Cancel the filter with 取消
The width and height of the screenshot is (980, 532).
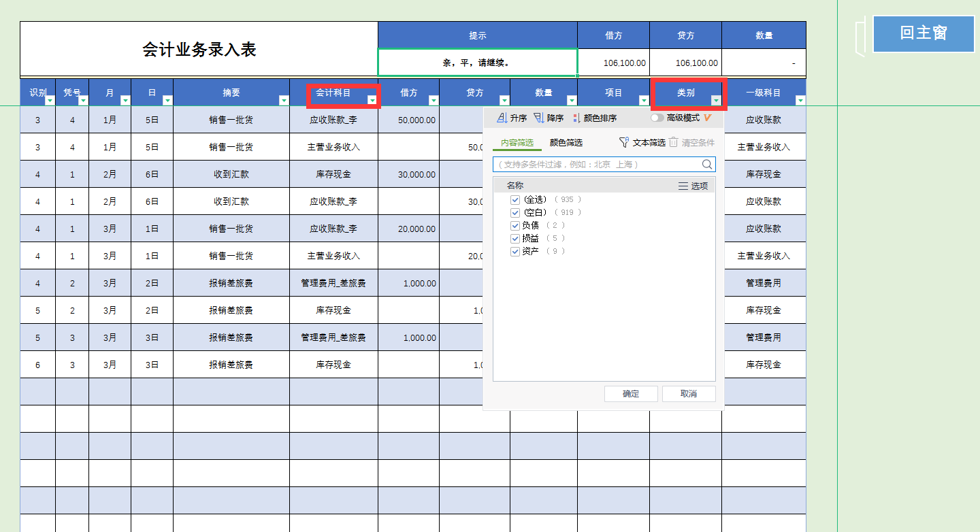pos(689,394)
